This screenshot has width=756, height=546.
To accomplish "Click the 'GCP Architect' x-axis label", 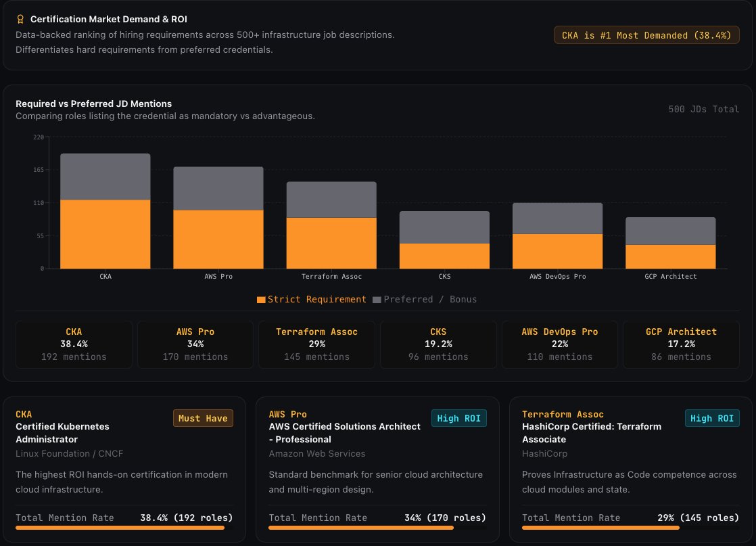I will pos(671,276).
